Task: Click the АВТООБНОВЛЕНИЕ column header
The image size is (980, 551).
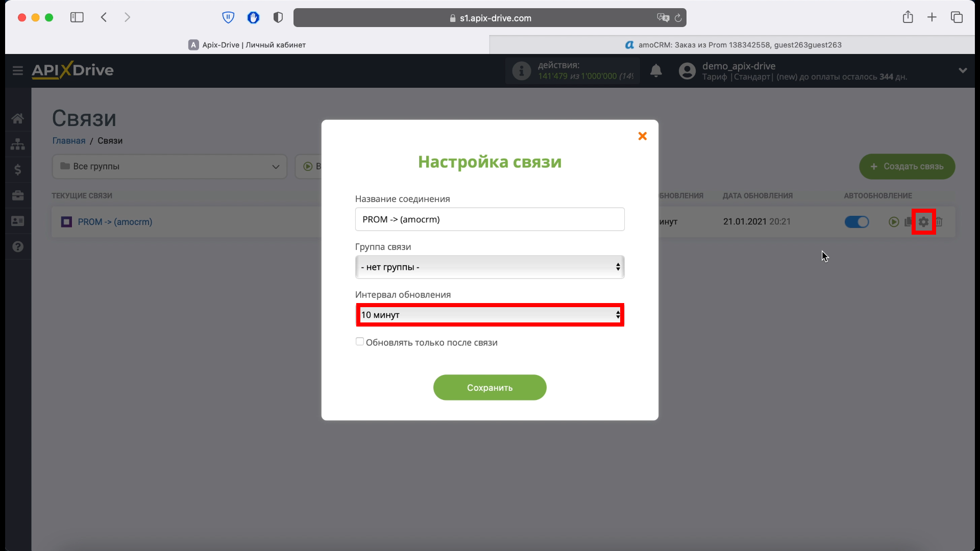Action: pyautogui.click(x=878, y=196)
